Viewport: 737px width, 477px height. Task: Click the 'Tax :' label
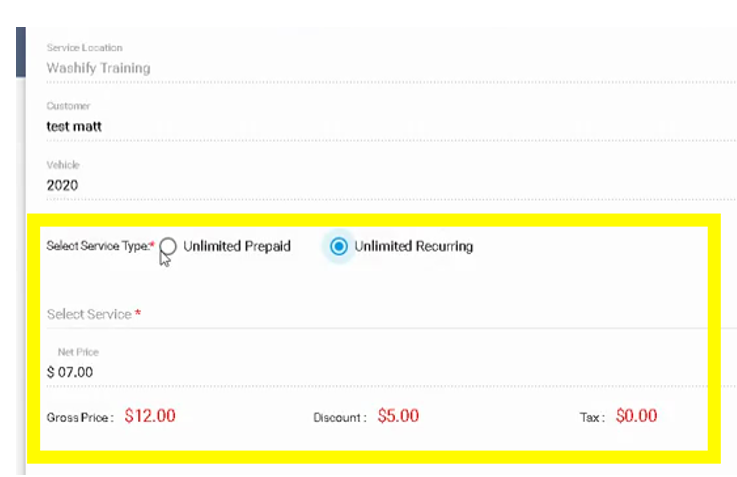592,417
